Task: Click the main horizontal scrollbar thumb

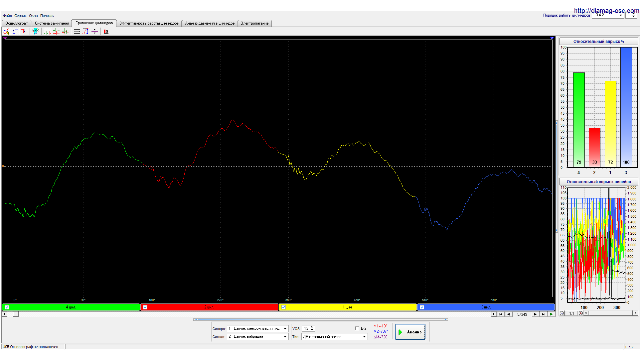Action: (16, 314)
